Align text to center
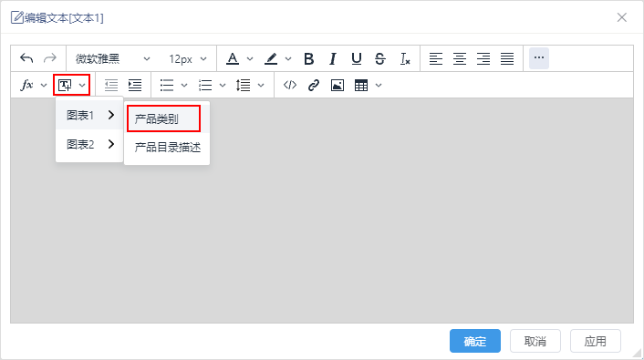The image size is (644, 360). coord(460,58)
